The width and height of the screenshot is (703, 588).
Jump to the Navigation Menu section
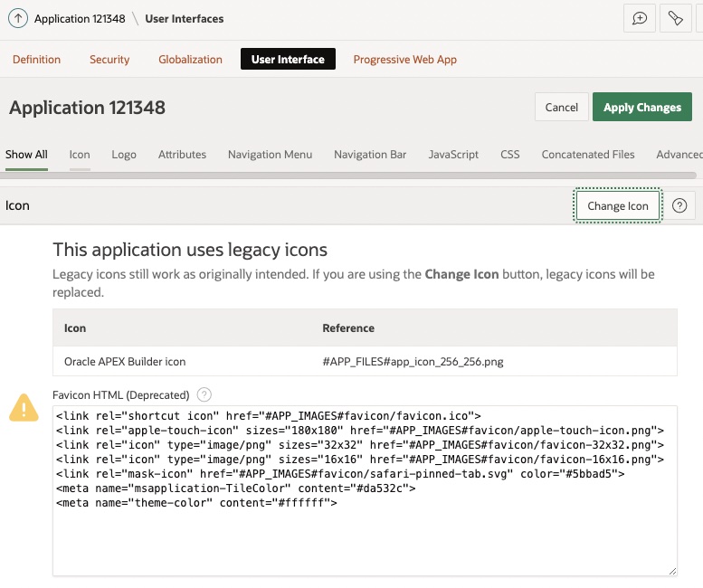click(270, 155)
